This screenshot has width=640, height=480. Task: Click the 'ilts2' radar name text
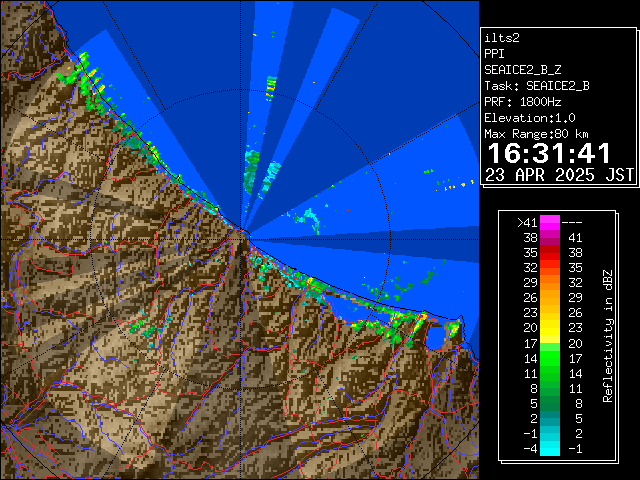(502, 38)
